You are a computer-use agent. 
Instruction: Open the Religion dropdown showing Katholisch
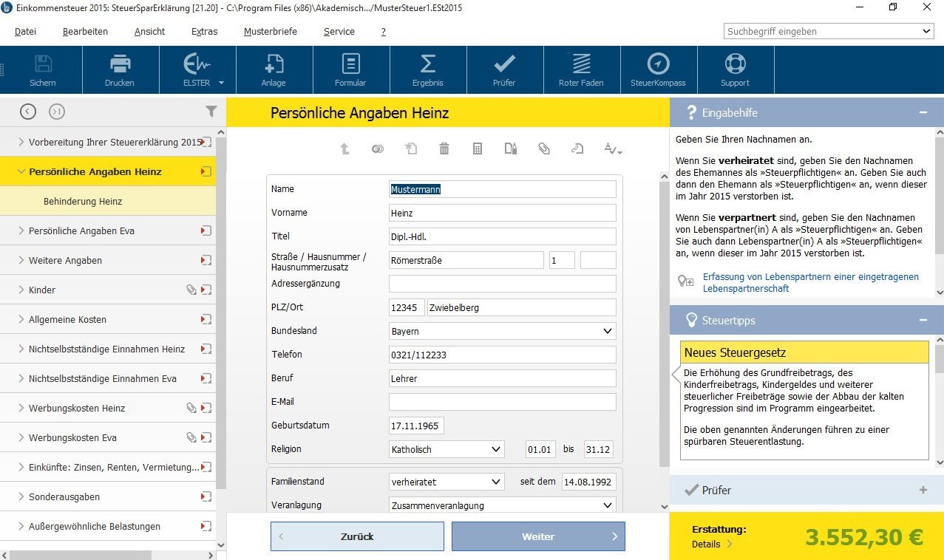(x=446, y=449)
